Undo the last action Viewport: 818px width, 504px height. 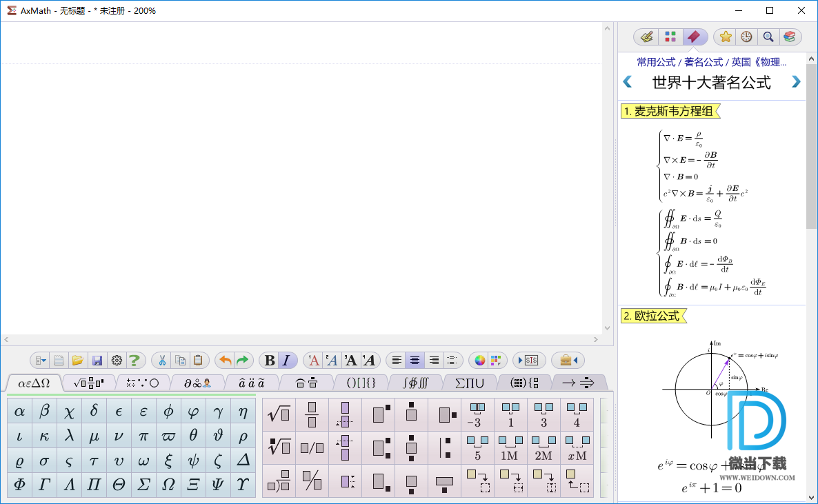tap(226, 361)
